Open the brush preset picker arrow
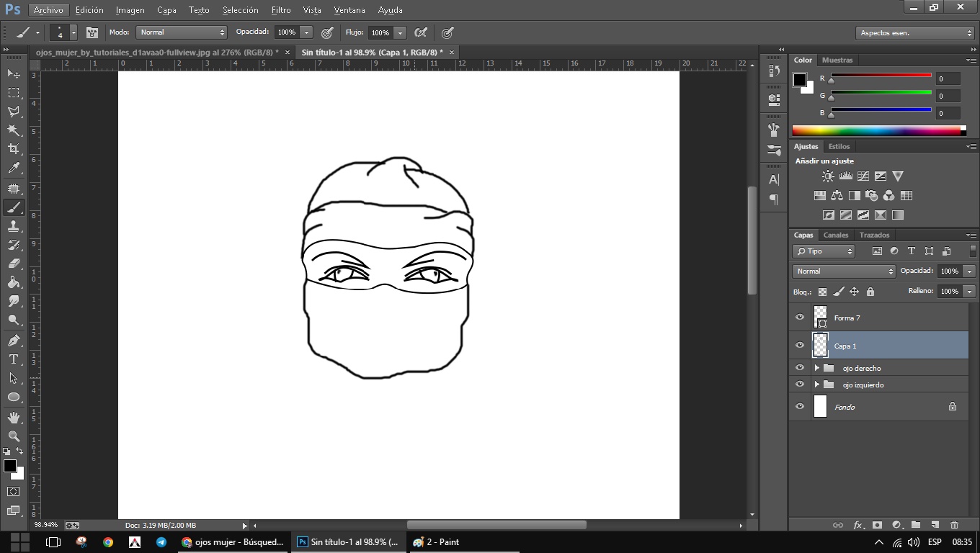980x553 pixels. 73,32
